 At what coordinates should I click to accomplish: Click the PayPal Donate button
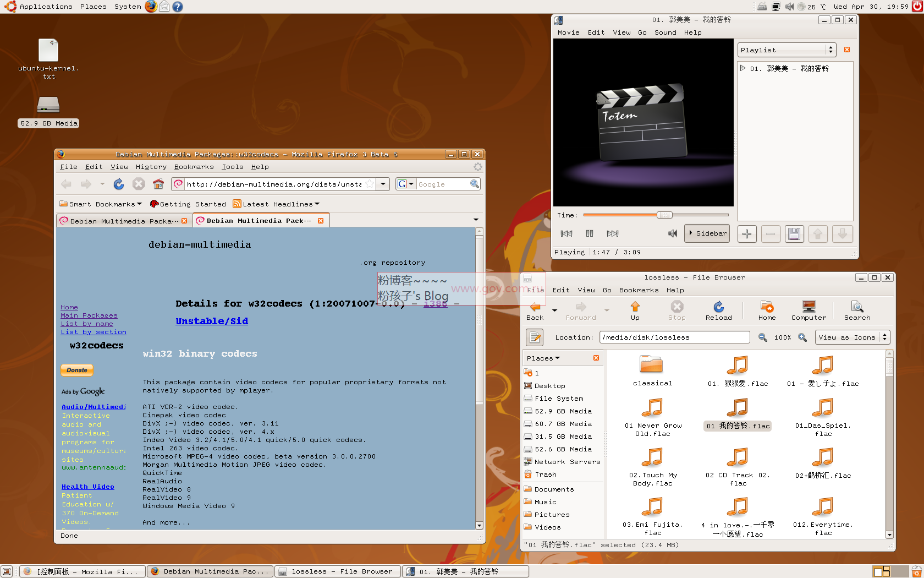point(77,370)
